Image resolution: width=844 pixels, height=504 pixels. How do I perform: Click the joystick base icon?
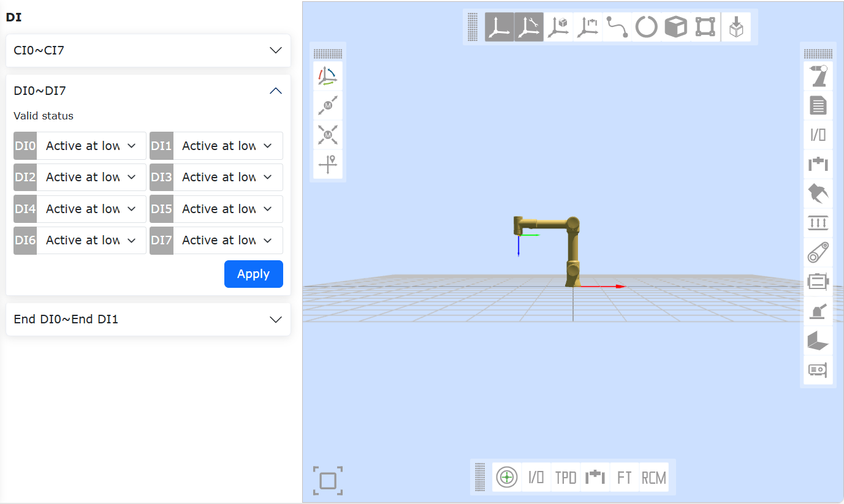pos(818,311)
